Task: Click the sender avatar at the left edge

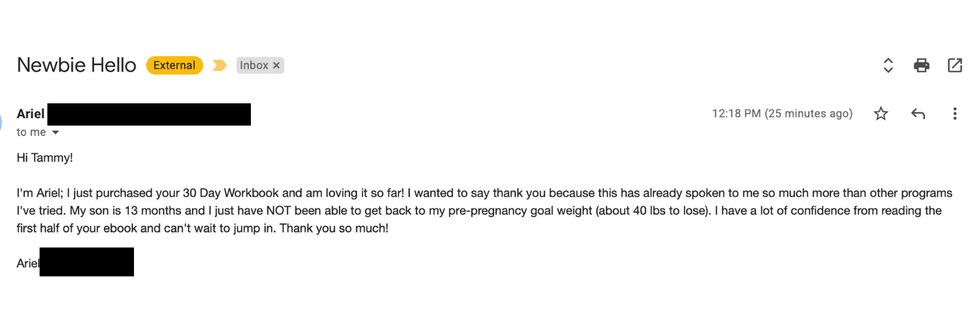Action: [x=3, y=120]
